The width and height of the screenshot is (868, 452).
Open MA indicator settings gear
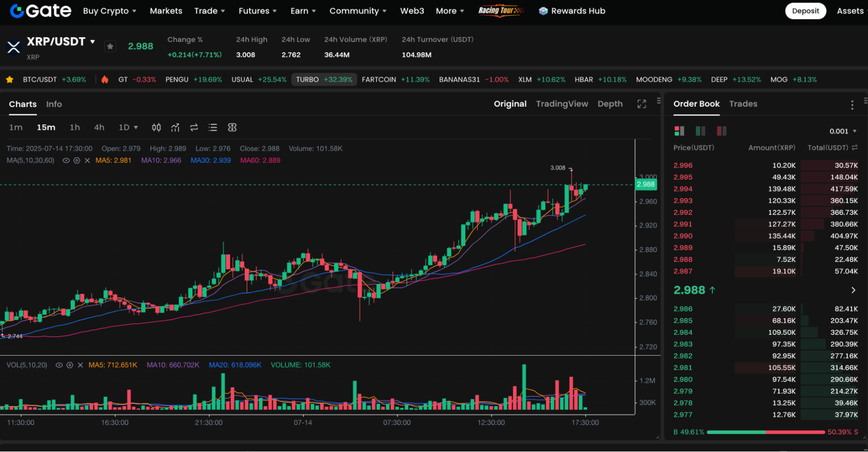(x=76, y=160)
